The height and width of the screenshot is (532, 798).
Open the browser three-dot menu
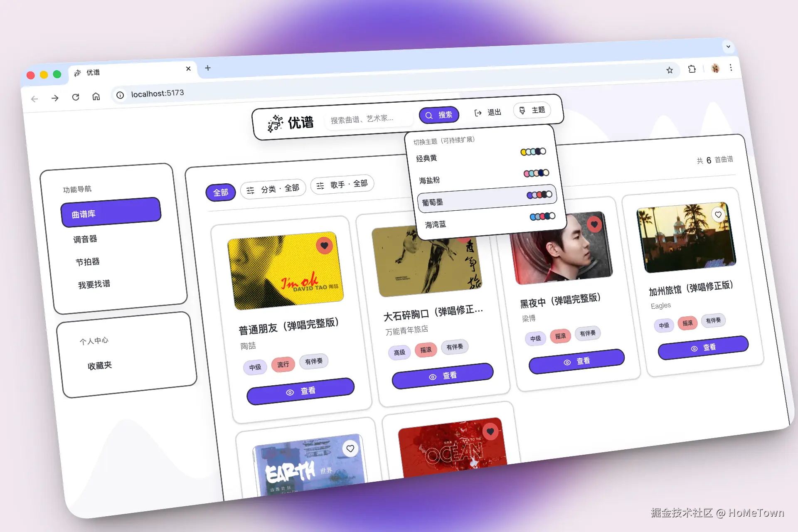pos(731,68)
